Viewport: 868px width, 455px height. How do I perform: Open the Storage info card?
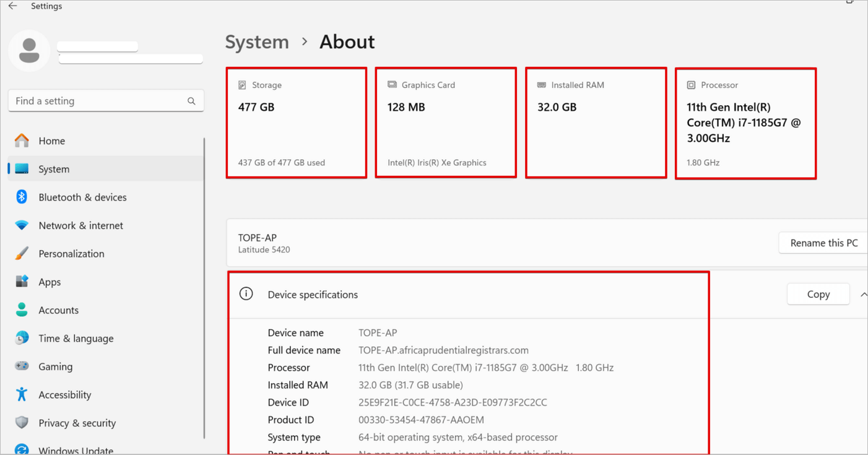(296, 123)
